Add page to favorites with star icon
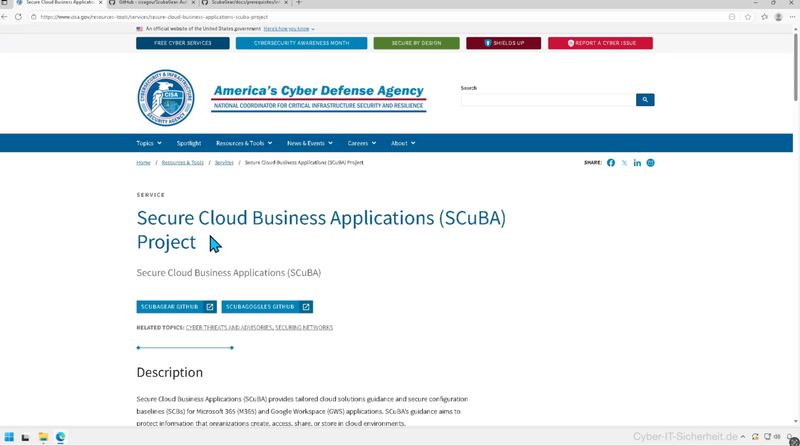Viewport: 800px width, 446px height. point(748,17)
